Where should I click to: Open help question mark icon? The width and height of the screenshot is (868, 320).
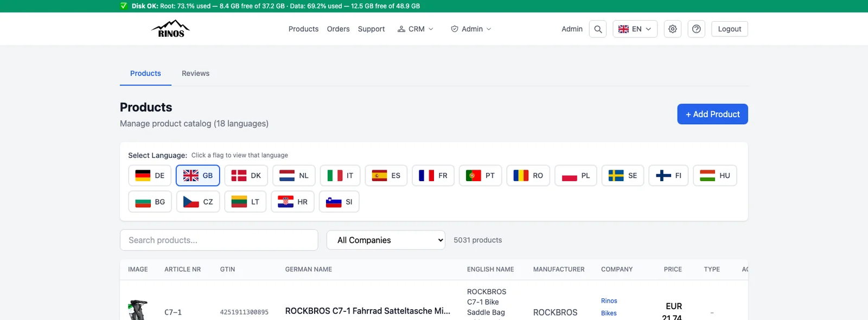click(697, 29)
